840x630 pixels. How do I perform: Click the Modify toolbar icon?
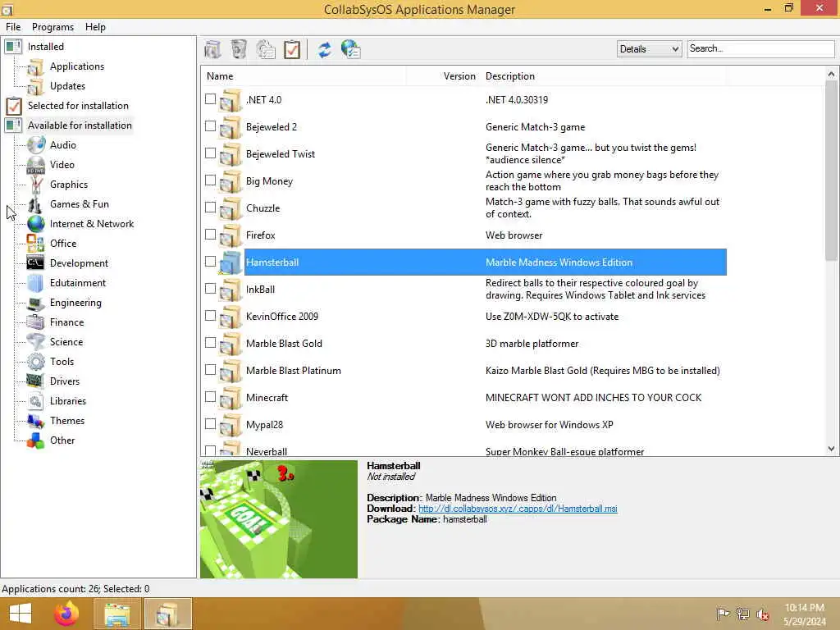point(266,50)
